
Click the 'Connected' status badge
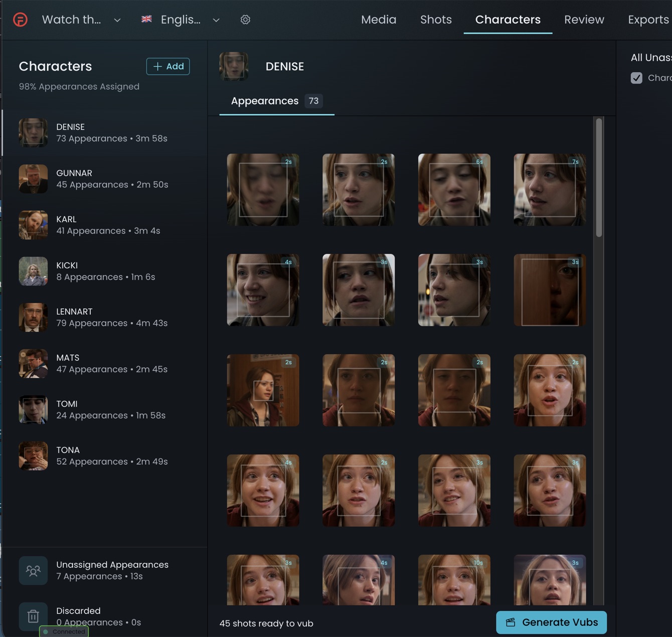[64, 632]
